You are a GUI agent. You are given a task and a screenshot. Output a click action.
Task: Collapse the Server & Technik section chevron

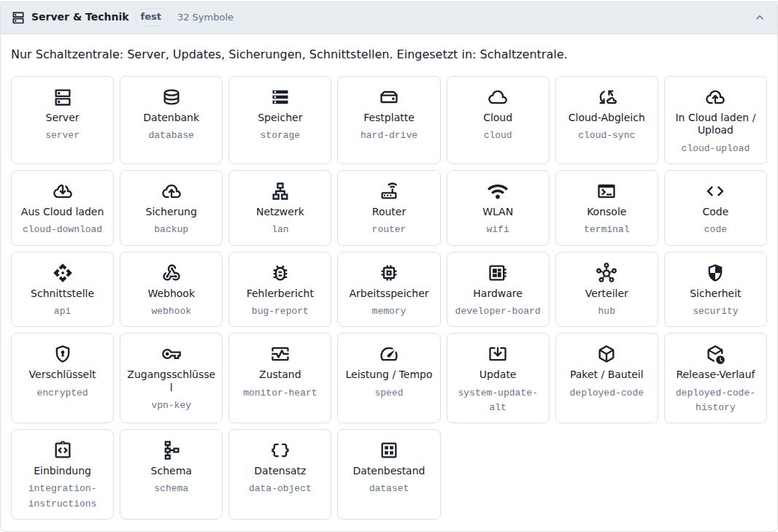pyautogui.click(x=760, y=18)
